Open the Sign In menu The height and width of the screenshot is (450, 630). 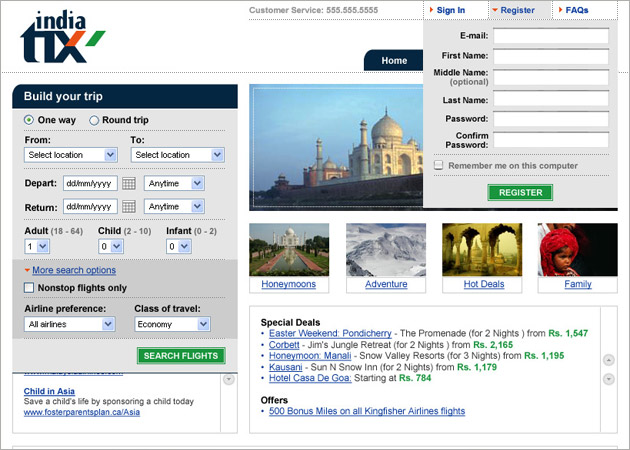point(451,10)
